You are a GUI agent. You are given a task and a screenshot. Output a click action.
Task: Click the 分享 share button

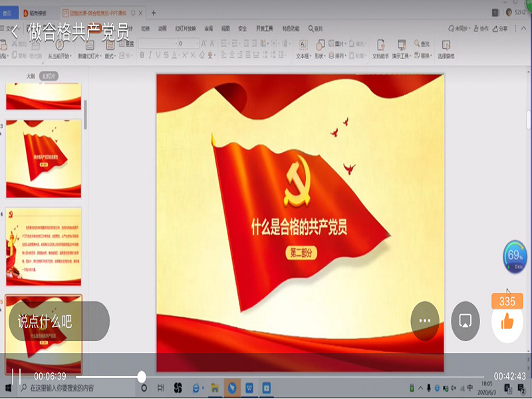[501, 29]
